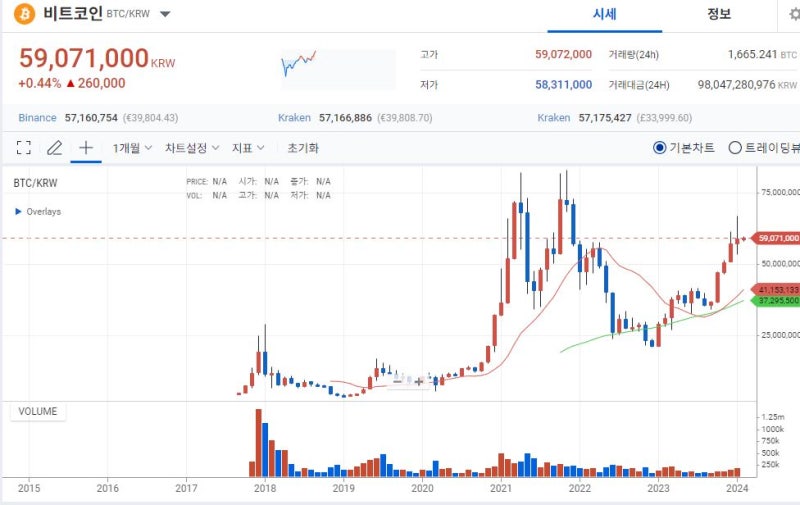This screenshot has width=800, height=505.
Task: Click the 2018 time axis label
Action: click(265, 488)
